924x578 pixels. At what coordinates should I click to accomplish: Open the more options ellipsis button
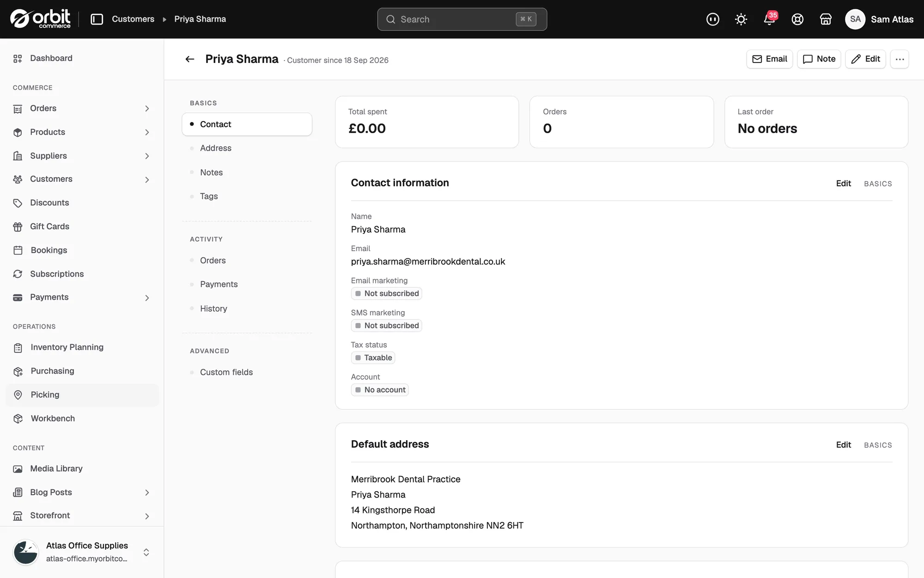pyautogui.click(x=900, y=59)
